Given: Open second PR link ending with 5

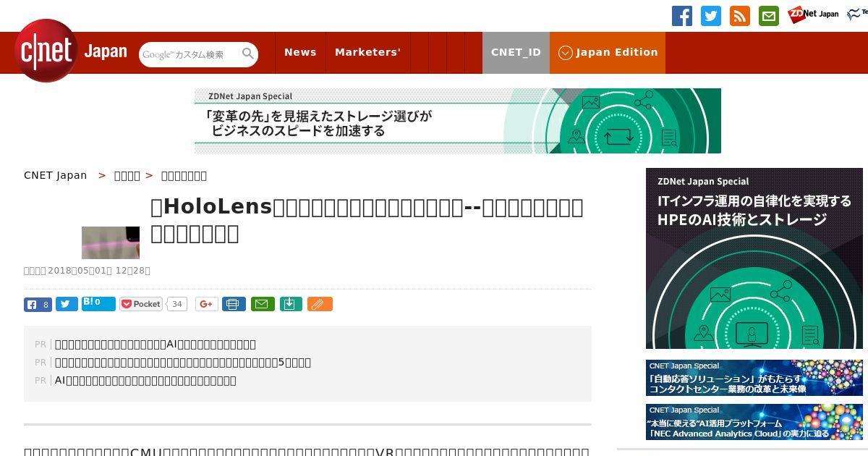Looking at the screenshot, I should pyautogui.click(x=183, y=363).
